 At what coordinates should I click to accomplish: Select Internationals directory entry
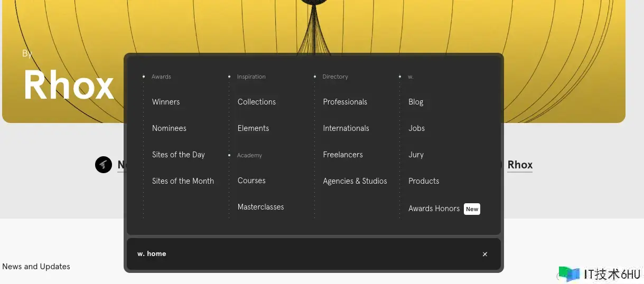tap(346, 128)
